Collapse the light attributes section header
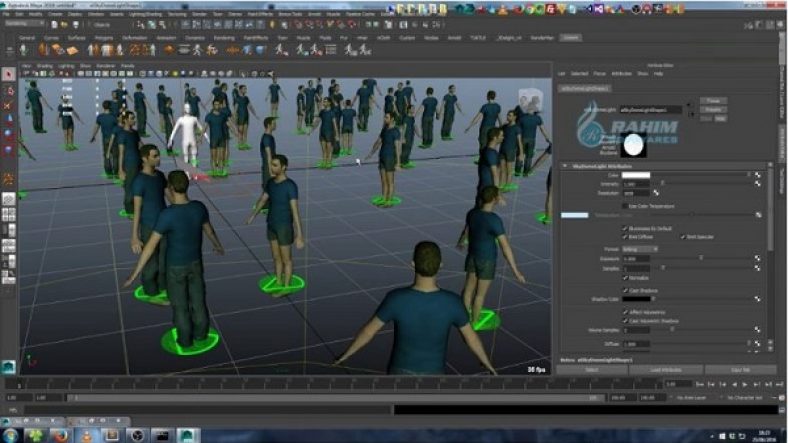Screen dimensions: 788x443 (600, 165)
